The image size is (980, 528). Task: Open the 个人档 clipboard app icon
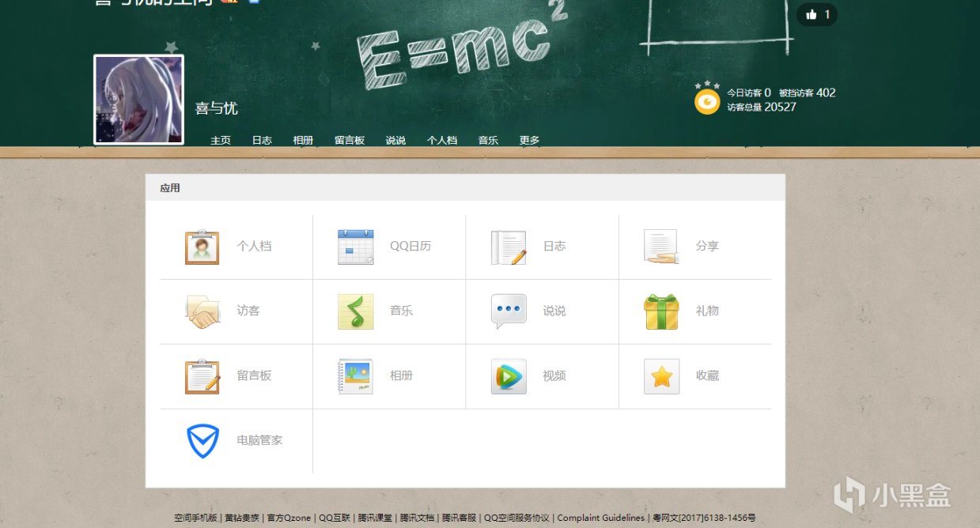(x=202, y=247)
